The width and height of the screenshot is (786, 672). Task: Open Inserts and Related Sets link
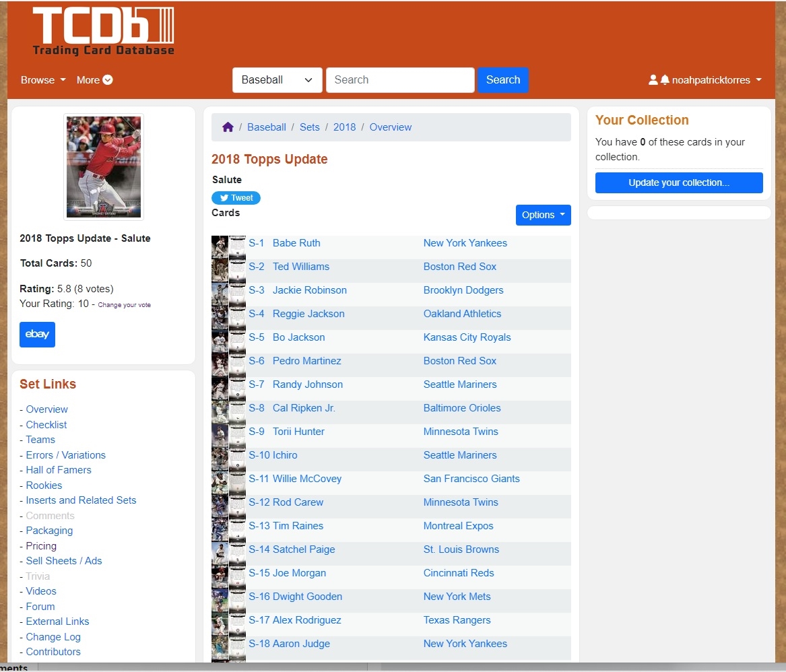coord(81,500)
